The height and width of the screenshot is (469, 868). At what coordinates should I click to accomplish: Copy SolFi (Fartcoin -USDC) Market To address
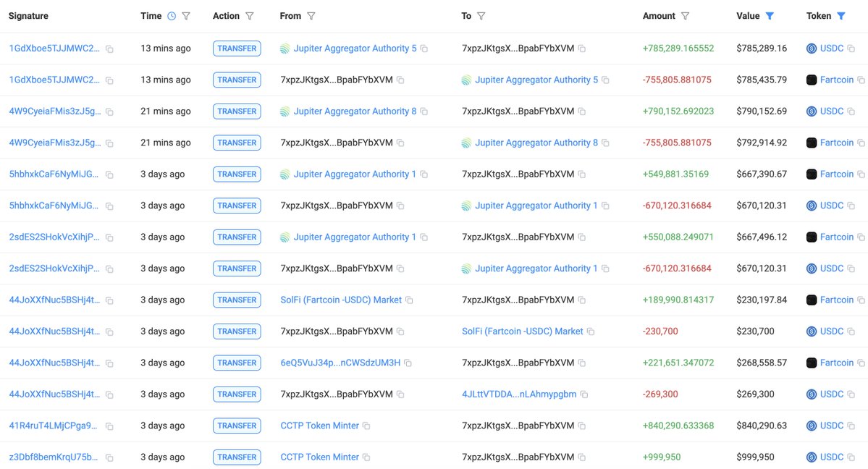591,331
